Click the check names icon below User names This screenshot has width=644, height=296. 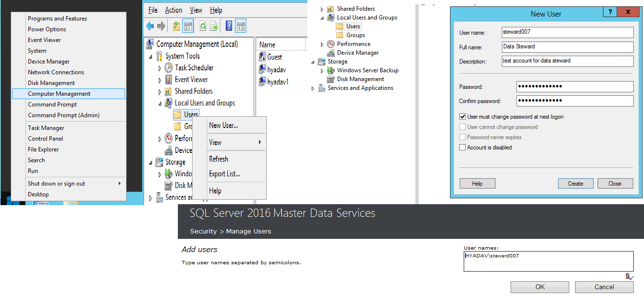pos(629,276)
